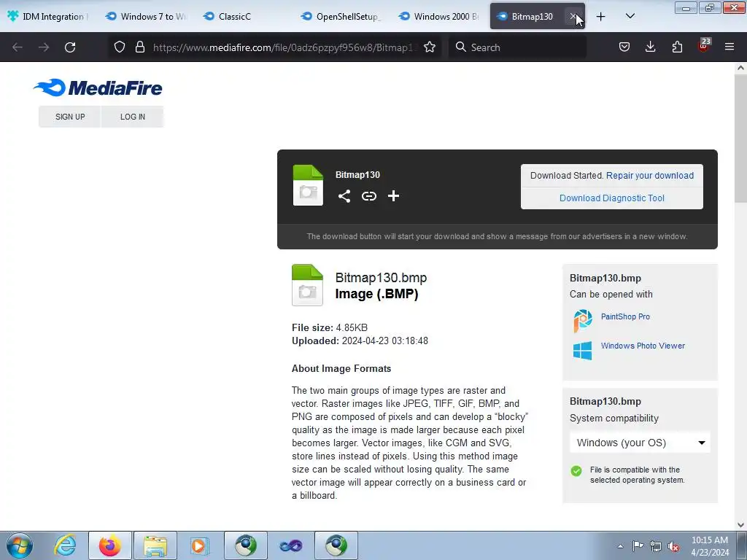Click the 'About Image Formats' heading
This screenshot has width=747, height=560.
tap(341, 368)
